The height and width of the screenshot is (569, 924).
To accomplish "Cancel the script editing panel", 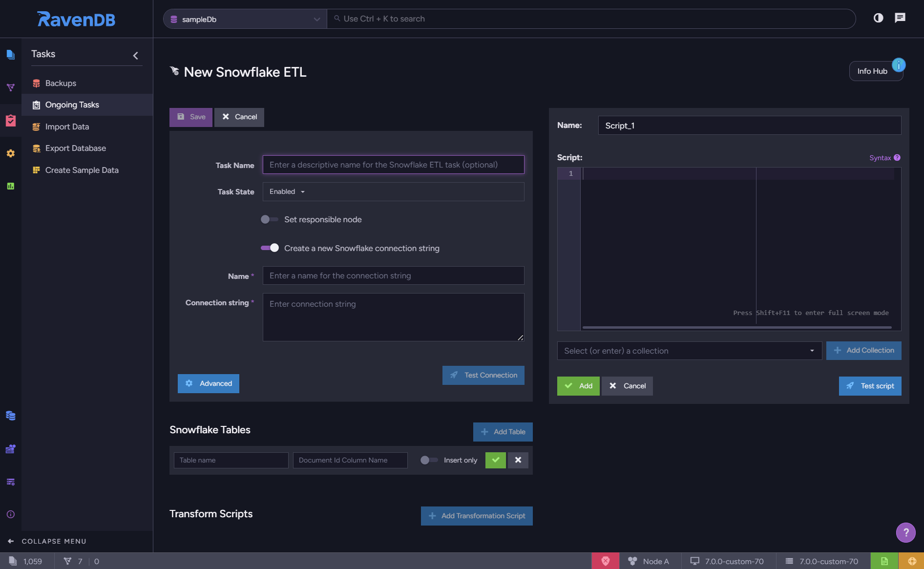I will tap(627, 386).
